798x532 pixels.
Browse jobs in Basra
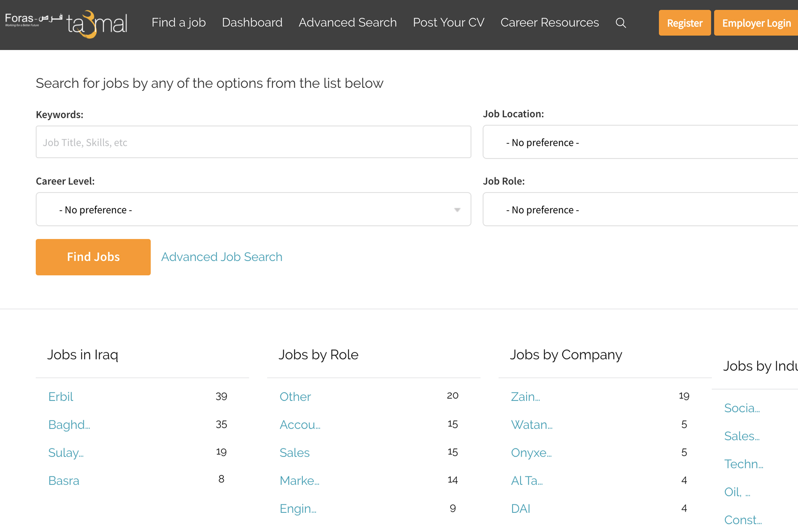coord(64,480)
